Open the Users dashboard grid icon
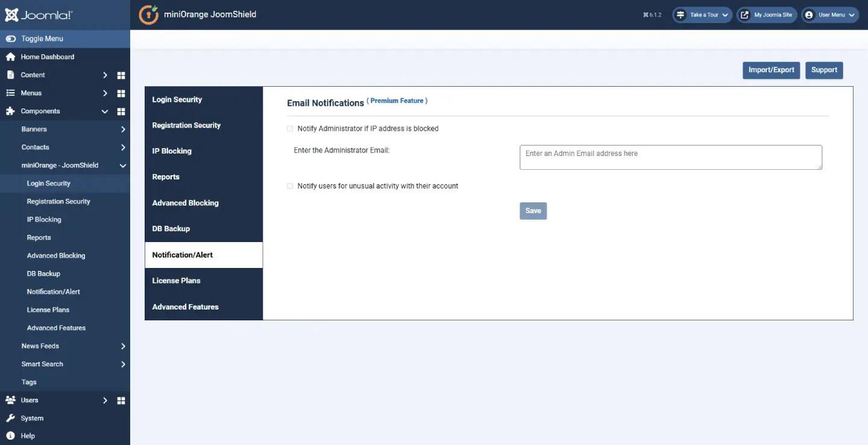Screen dimensions: 868x445 [x=121, y=400]
